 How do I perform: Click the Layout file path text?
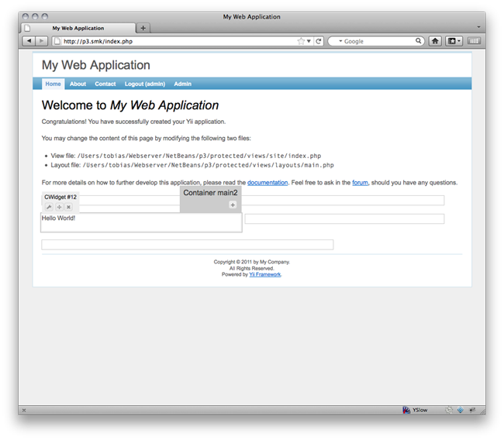pos(209,165)
